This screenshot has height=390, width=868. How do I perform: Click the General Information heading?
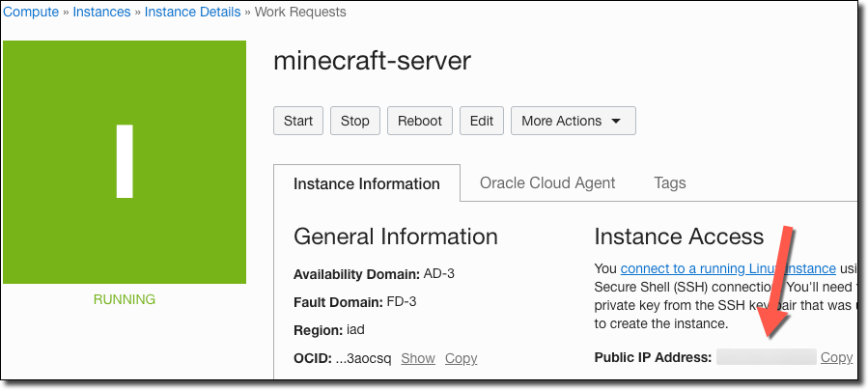click(396, 237)
